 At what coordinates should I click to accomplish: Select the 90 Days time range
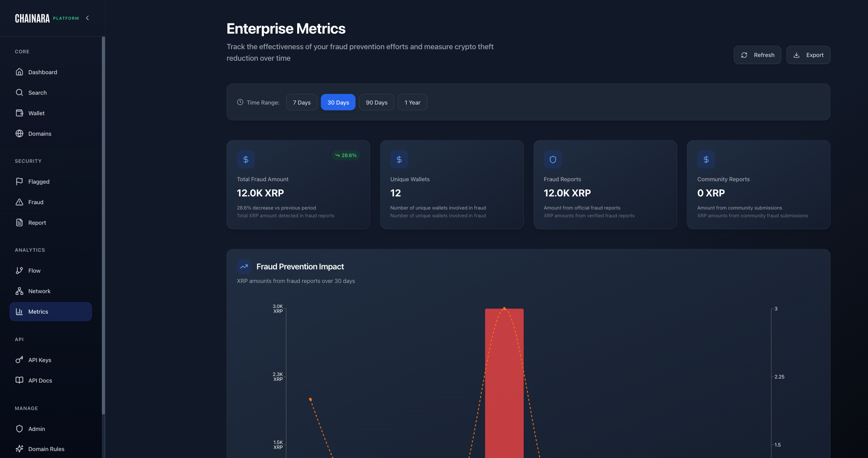coord(377,102)
